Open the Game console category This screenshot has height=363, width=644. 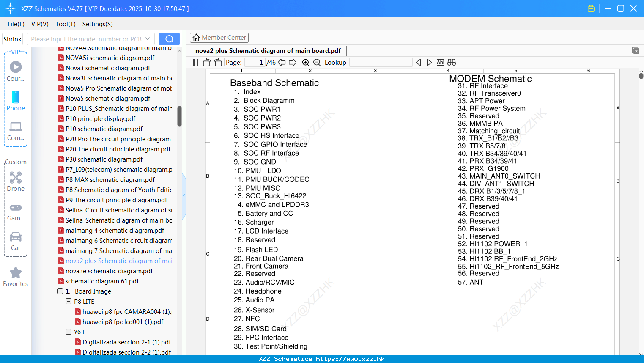(16, 212)
